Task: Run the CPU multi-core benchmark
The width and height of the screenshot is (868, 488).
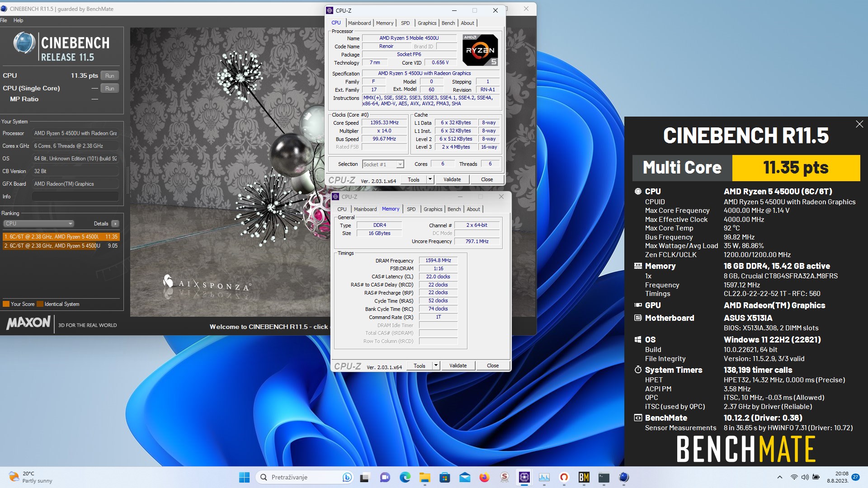Action: coord(110,75)
